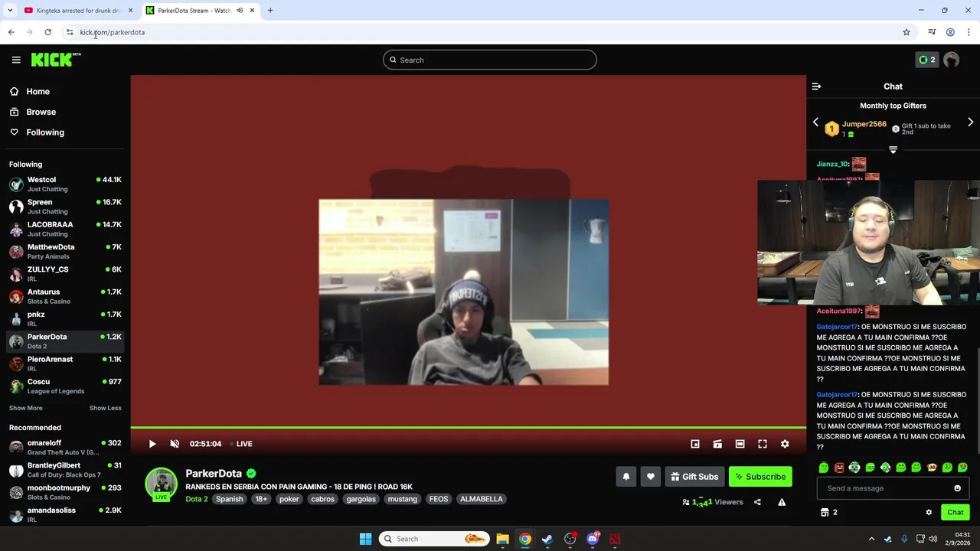Select the Spanish tag
Image resolution: width=980 pixels, height=551 pixels.
click(229, 499)
